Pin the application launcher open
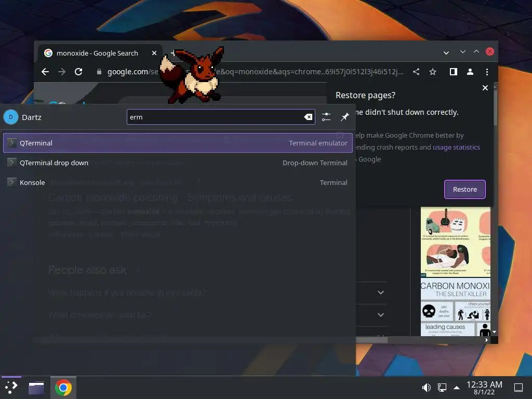 pos(345,117)
